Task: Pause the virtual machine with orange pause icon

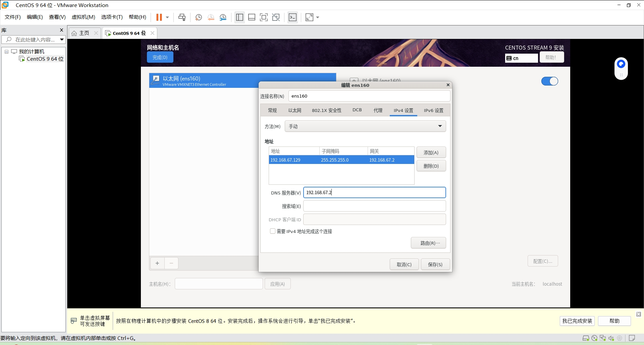Action: [x=159, y=17]
